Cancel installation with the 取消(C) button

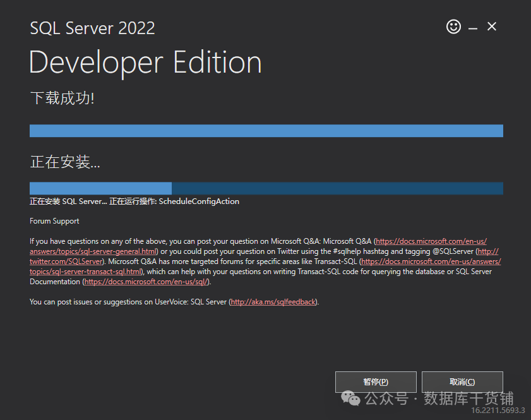click(x=462, y=381)
